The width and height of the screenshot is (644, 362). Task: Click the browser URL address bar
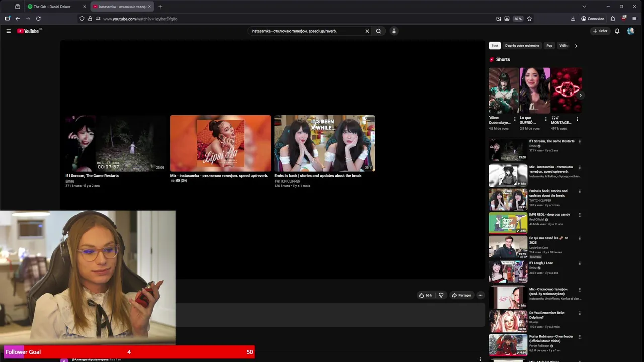[297, 19]
